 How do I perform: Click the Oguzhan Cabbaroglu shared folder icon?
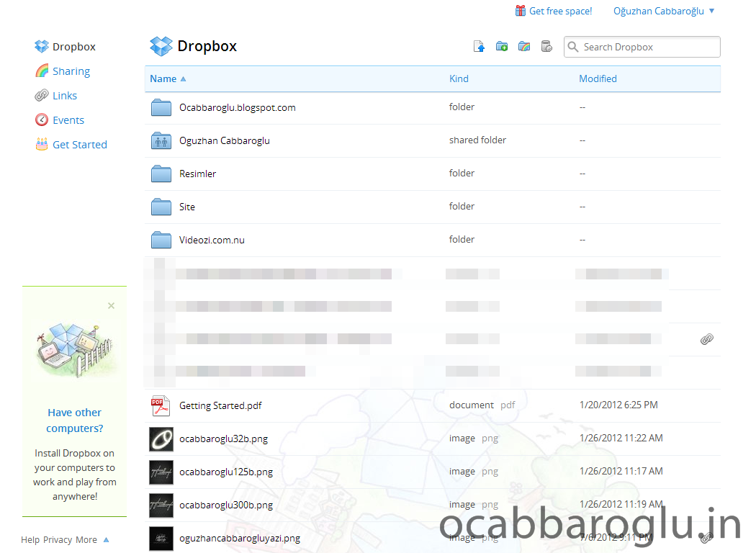tap(161, 141)
